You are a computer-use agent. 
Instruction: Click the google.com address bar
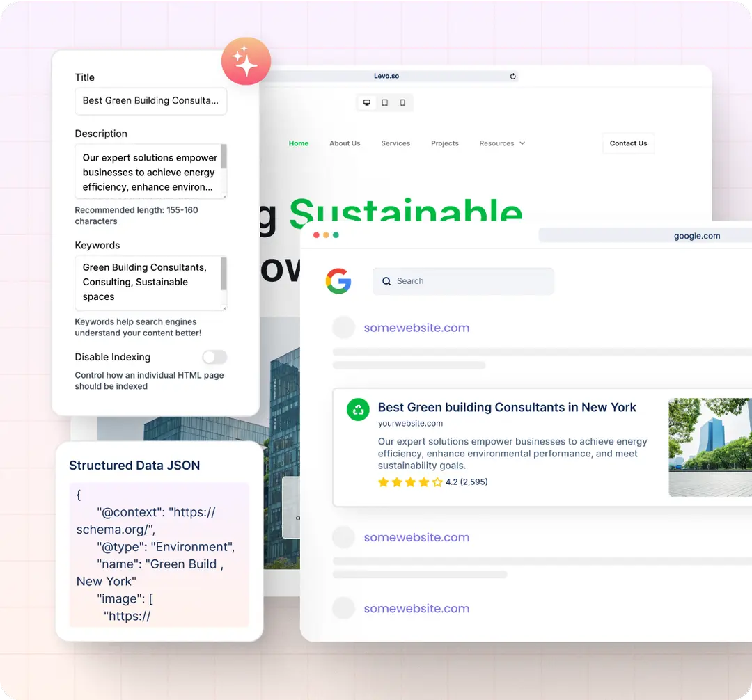(645, 235)
